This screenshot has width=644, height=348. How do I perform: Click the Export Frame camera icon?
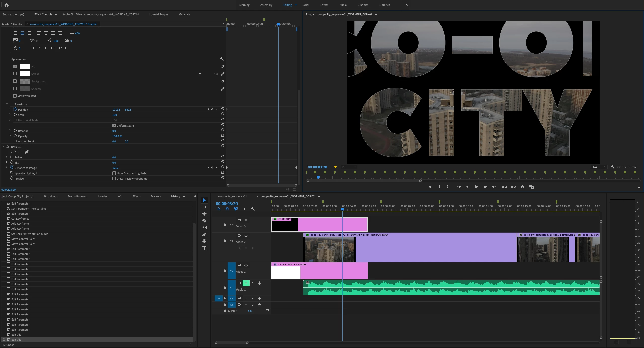[x=523, y=187]
